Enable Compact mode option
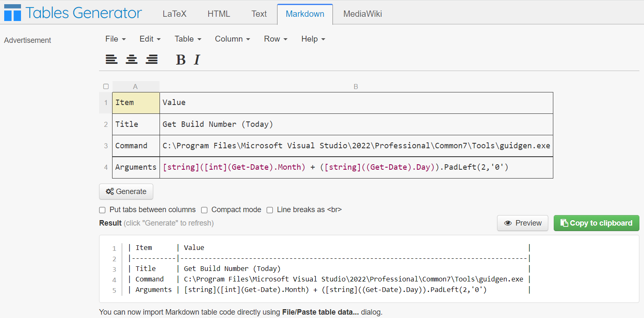The width and height of the screenshot is (644, 318). point(204,210)
